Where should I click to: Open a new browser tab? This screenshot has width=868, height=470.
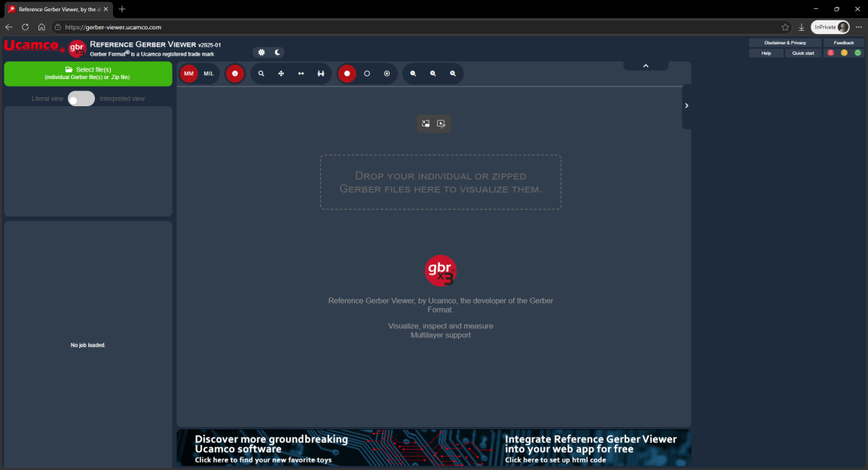[x=122, y=9]
